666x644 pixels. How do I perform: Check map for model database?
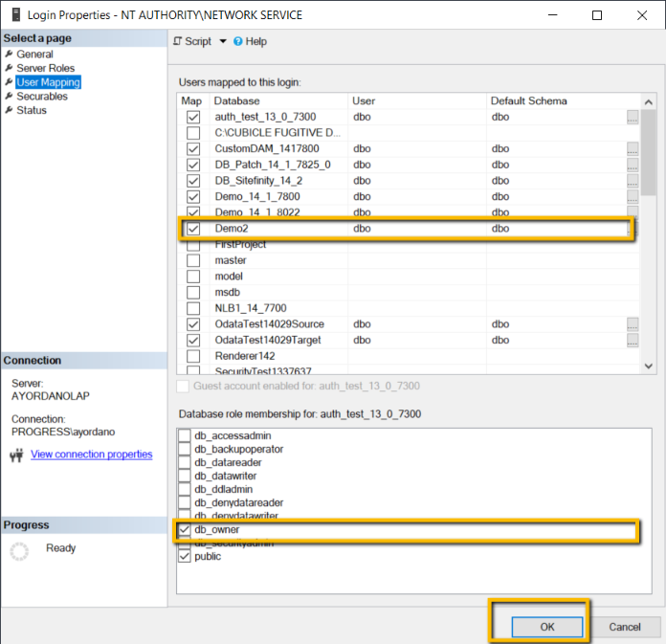point(193,277)
